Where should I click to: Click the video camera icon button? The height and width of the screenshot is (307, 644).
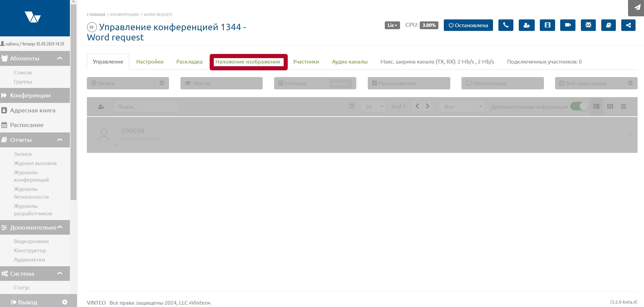tap(568, 25)
